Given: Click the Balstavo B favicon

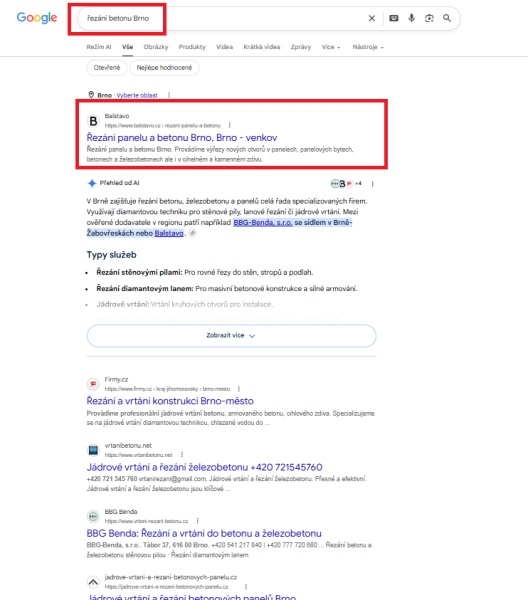Looking at the screenshot, I should pyautogui.click(x=93, y=121).
